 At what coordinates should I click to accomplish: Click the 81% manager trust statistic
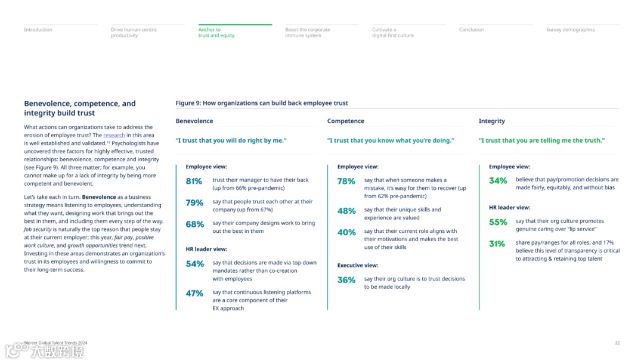pos(194,181)
